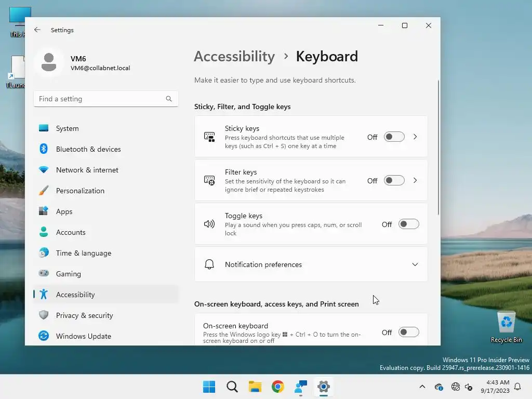Image resolution: width=532 pixels, height=399 pixels.
Task: Select Time & language in sidebar
Action: (x=106, y=253)
